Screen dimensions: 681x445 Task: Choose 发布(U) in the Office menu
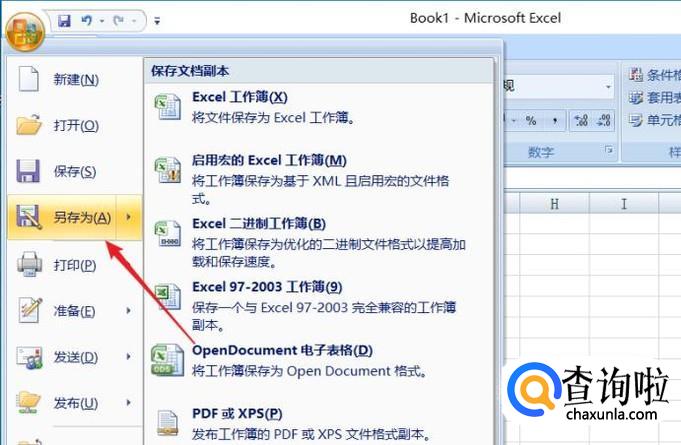point(75,403)
